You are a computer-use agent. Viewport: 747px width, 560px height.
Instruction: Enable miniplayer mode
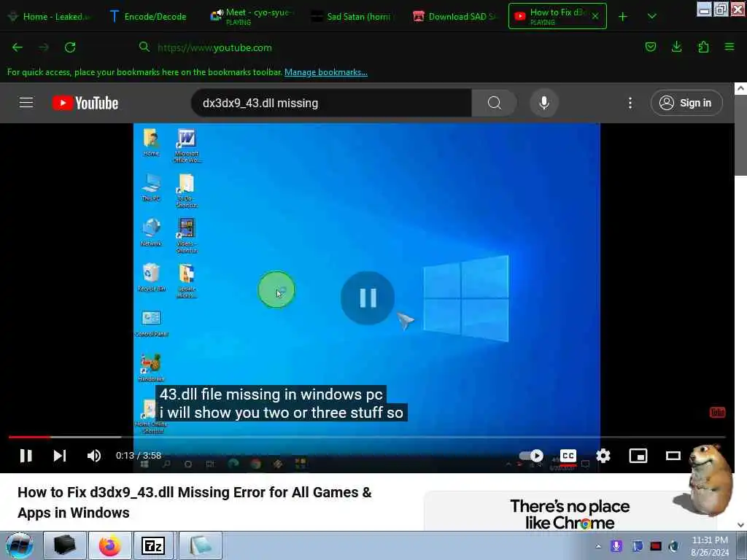[x=638, y=456]
